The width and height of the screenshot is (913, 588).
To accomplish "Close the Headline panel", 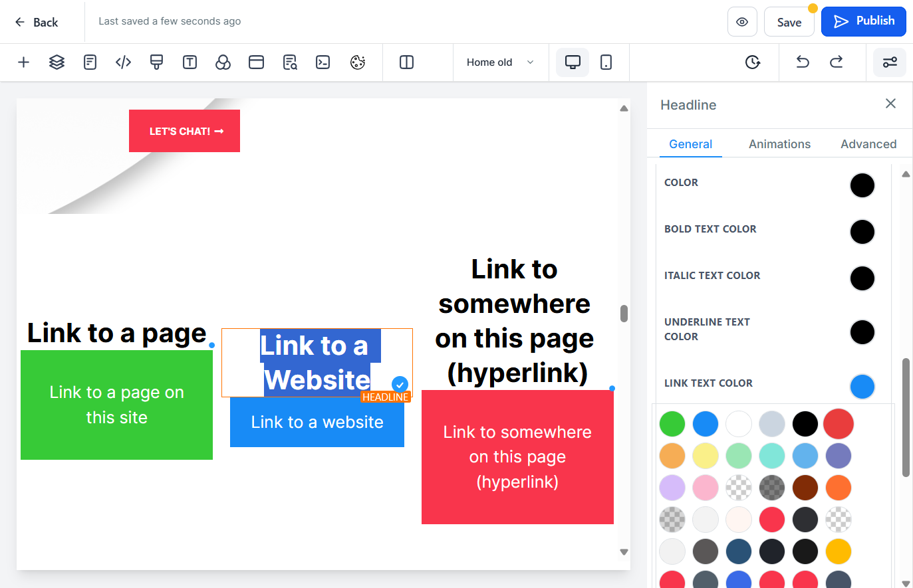I will pos(891,104).
